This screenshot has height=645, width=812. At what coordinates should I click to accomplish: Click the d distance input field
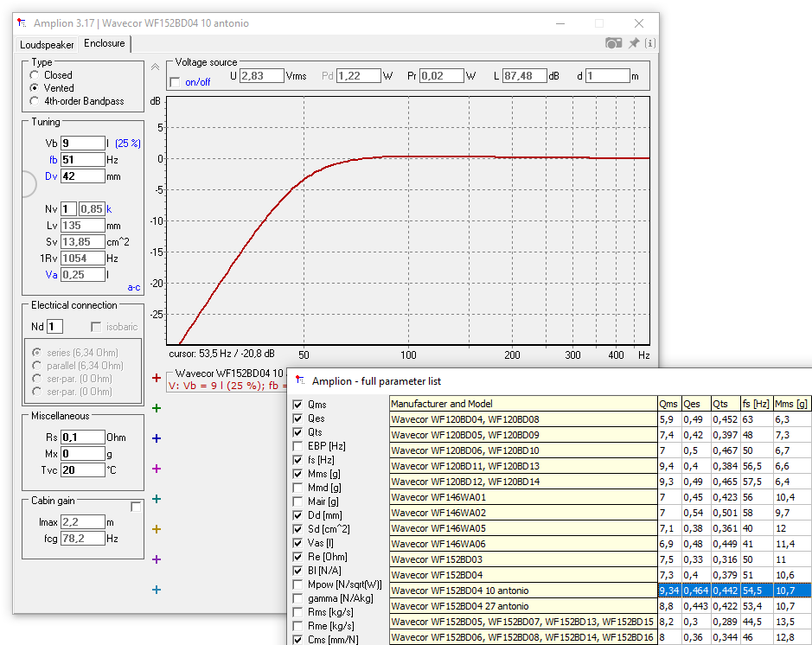coord(607,76)
